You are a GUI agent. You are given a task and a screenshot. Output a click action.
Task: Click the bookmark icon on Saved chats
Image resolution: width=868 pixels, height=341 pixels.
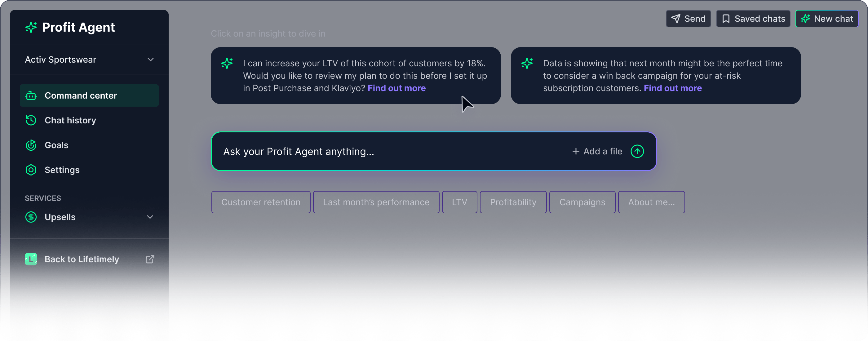pyautogui.click(x=726, y=19)
